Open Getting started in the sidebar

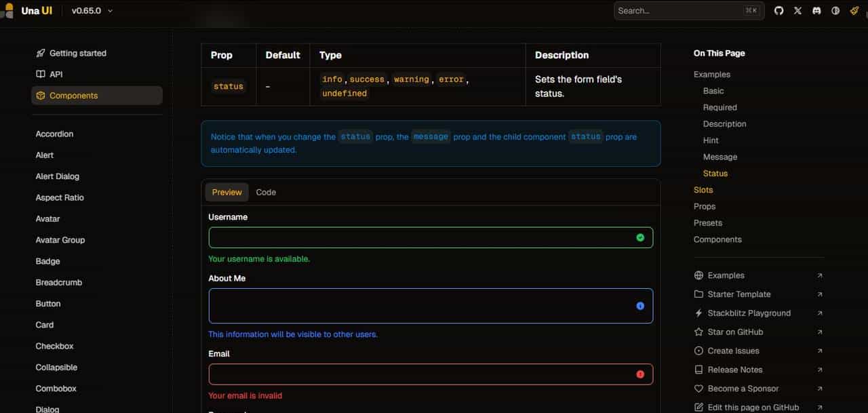[77, 53]
